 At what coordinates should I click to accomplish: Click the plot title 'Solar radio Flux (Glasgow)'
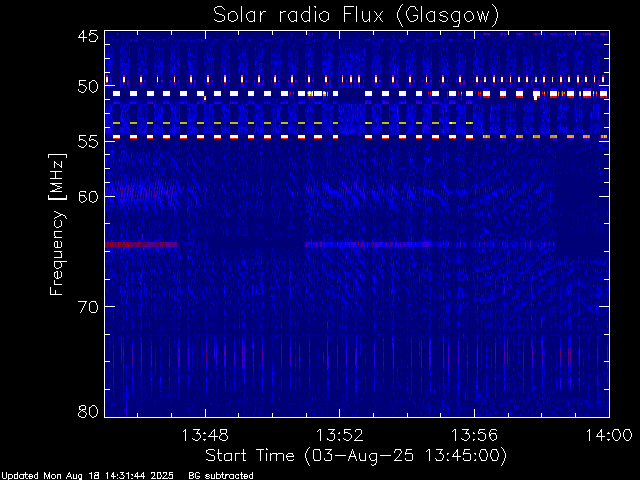(x=356, y=15)
